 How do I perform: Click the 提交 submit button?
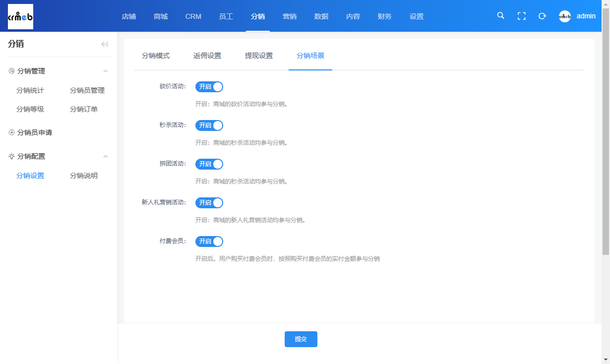coord(301,339)
